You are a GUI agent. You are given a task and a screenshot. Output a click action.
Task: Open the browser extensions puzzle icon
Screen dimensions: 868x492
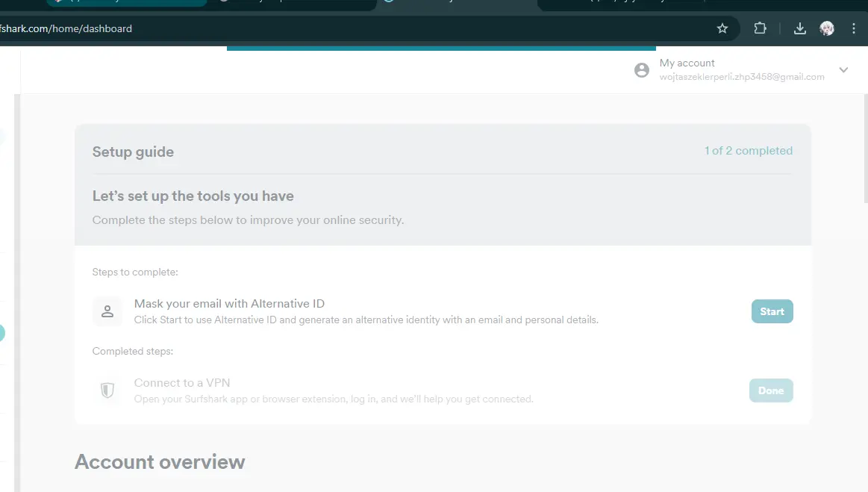pos(760,28)
